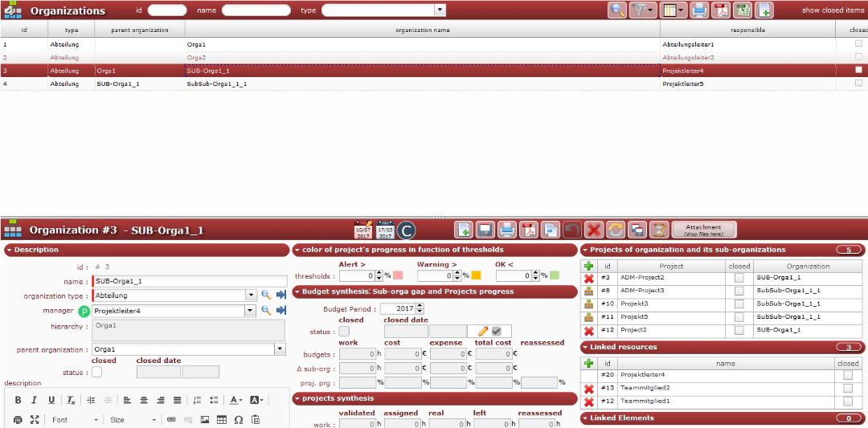Click the Attachment drop files button
This screenshot has width=868, height=428.
click(703, 230)
